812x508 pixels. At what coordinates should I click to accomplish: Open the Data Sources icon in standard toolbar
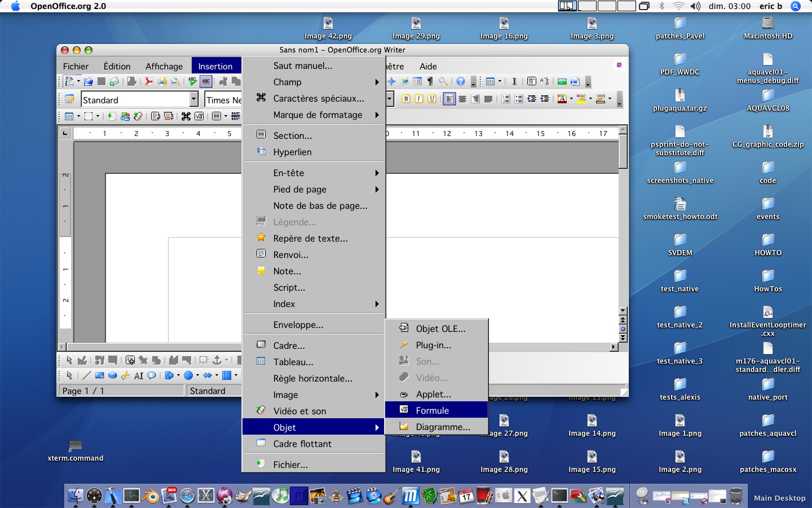tap(417, 81)
